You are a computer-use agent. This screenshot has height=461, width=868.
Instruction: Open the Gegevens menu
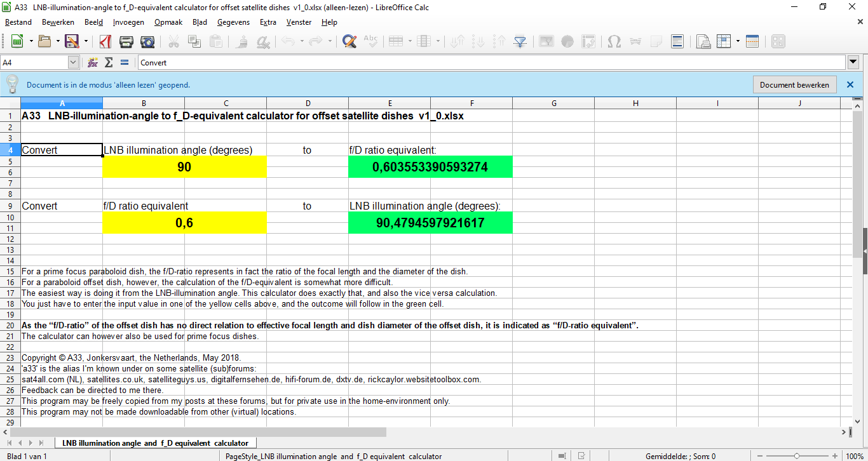(x=233, y=22)
